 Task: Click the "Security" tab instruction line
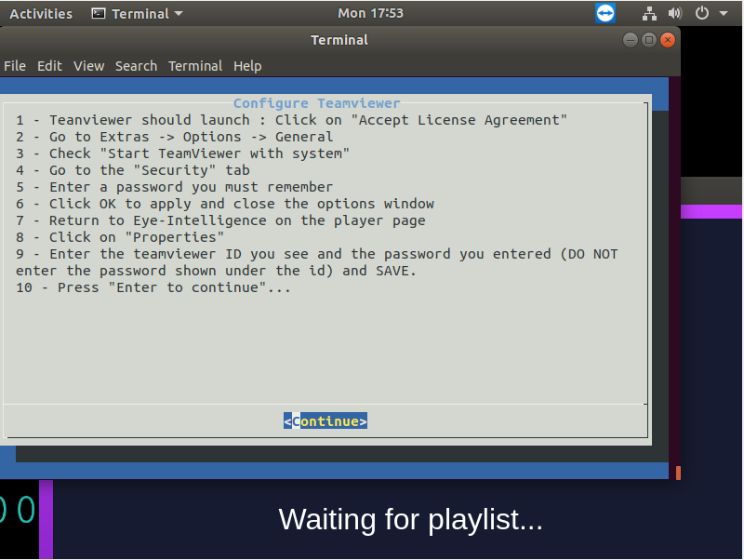pos(133,170)
